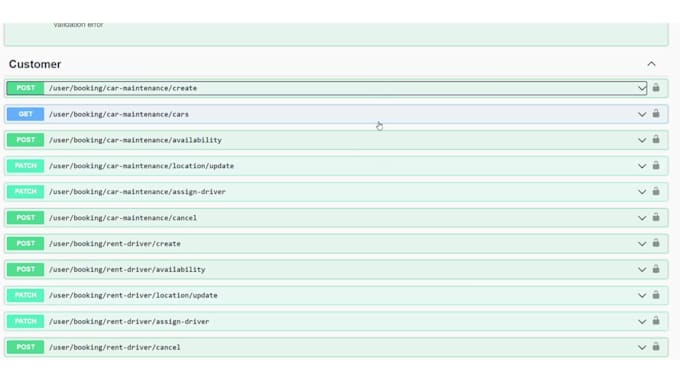Click lock icon for car-maintenance/create endpoint
The height and width of the screenshot is (383, 680).
click(x=656, y=88)
